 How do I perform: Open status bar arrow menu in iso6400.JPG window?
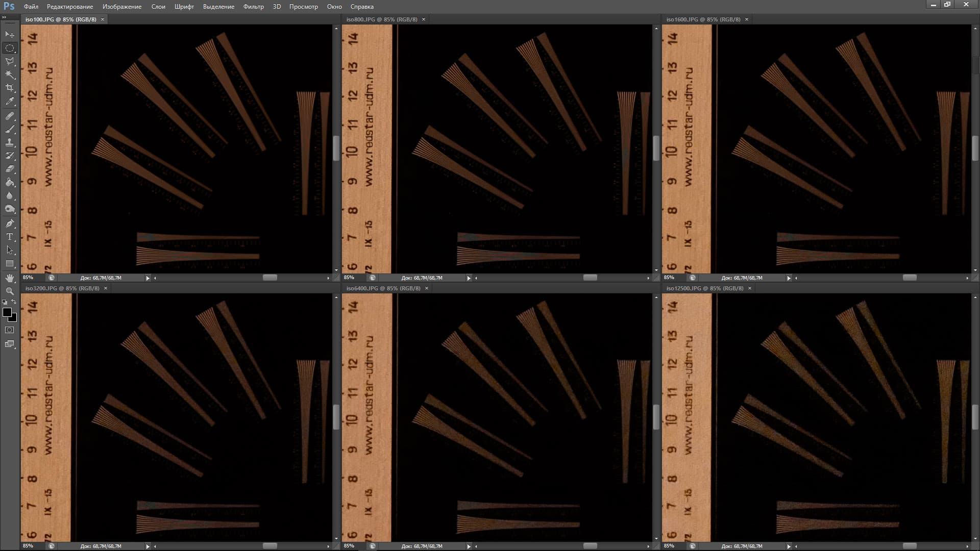pyautogui.click(x=469, y=546)
